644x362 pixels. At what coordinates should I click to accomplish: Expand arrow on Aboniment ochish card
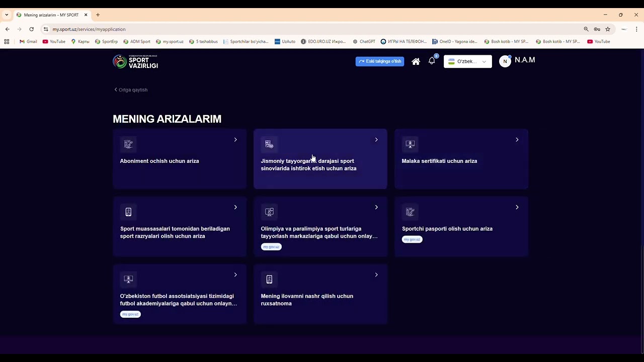coord(235,140)
